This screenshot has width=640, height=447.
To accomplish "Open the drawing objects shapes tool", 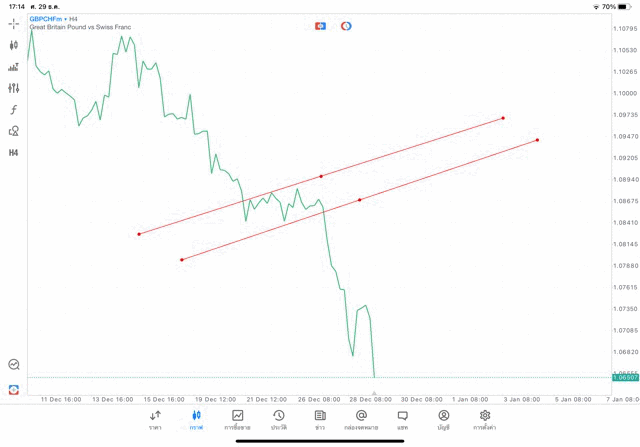I will [14, 131].
